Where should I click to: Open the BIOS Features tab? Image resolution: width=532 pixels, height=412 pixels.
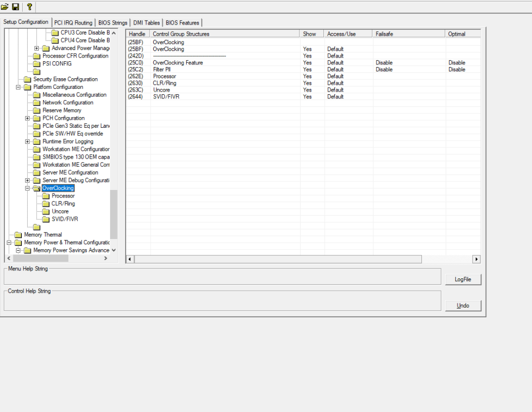point(182,23)
